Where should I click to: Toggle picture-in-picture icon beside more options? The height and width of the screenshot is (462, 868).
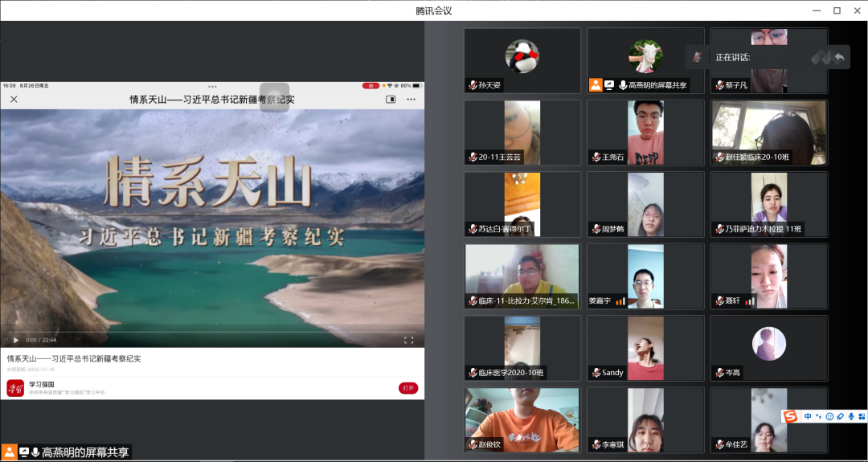coord(391,100)
